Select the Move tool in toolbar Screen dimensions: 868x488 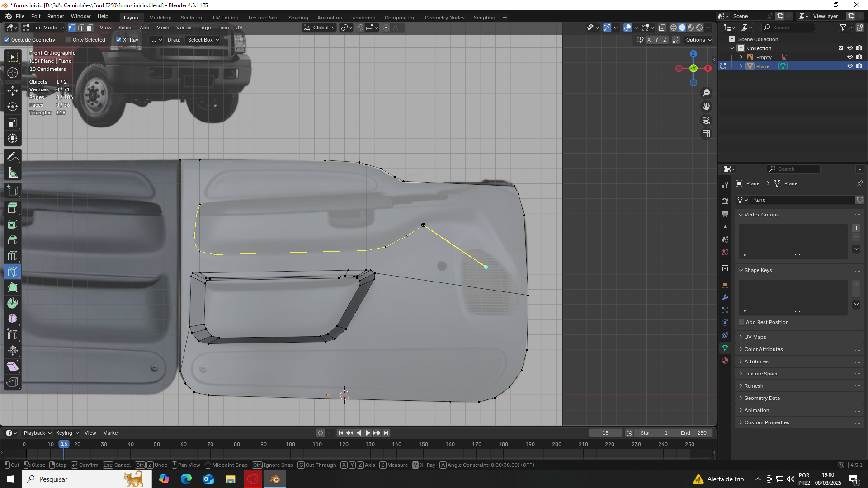click(x=13, y=90)
